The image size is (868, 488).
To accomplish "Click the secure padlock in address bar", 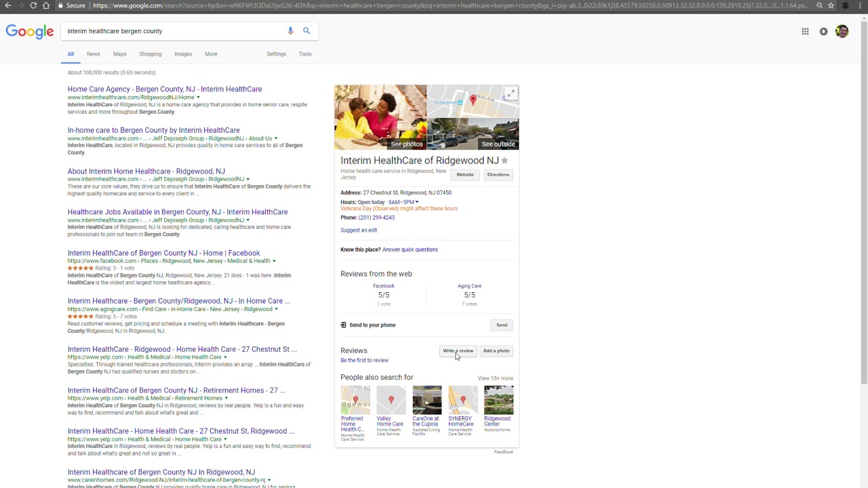I will point(60,5).
